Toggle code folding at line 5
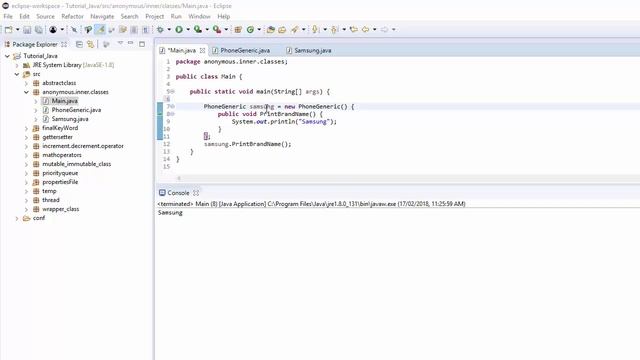 (173, 91)
